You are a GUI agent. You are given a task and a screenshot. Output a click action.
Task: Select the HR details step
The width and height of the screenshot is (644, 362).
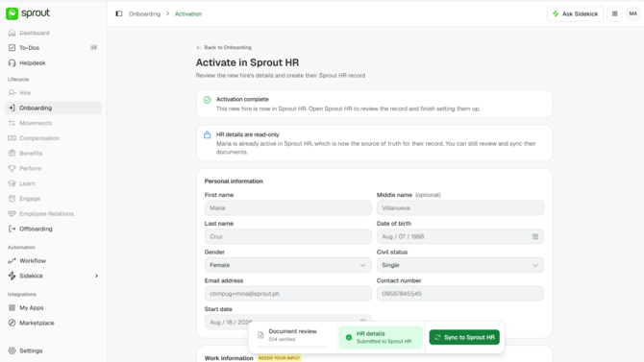coord(381,337)
